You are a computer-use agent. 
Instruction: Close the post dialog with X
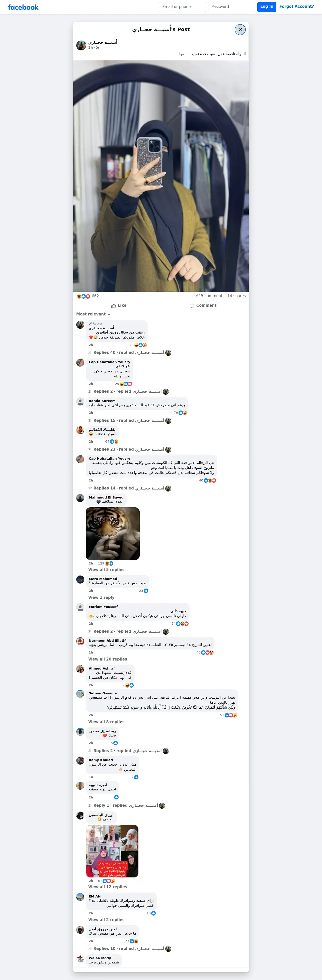click(240, 30)
